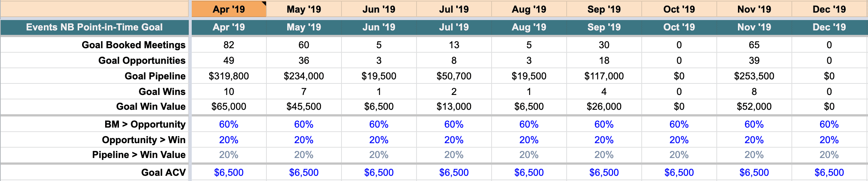Viewport: 868px width, 181px height.
Task: Click Opportunity > Win percentage for Sep '19
Action: coord(604,140)
